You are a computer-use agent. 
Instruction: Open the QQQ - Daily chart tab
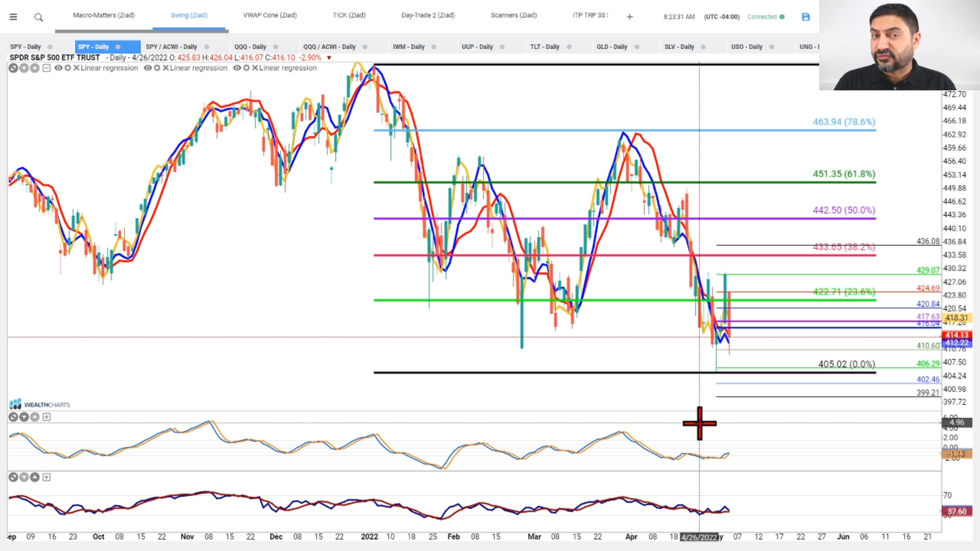250,47
